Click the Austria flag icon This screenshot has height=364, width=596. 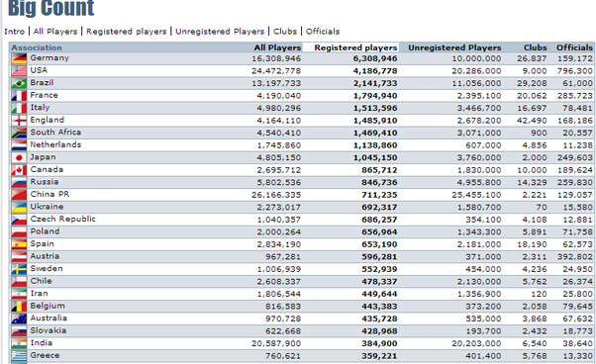pyautogui.click(x=19, y=257)
